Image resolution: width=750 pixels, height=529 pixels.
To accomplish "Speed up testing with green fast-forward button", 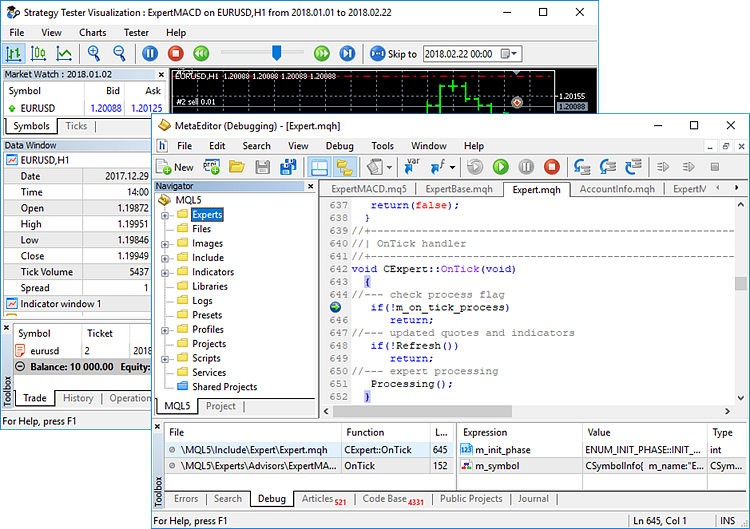I will pos(322,54).
